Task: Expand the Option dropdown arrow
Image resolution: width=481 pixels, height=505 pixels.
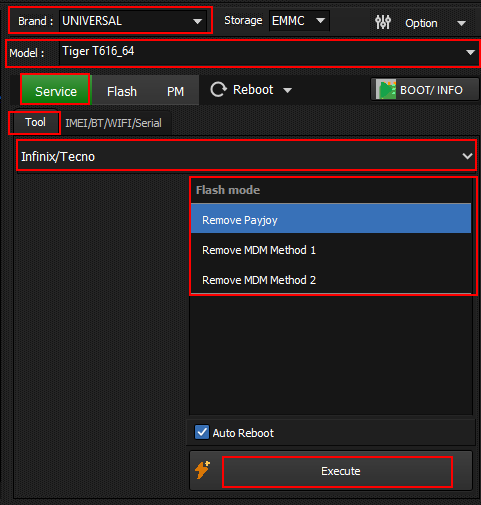Action: point(461,23)
